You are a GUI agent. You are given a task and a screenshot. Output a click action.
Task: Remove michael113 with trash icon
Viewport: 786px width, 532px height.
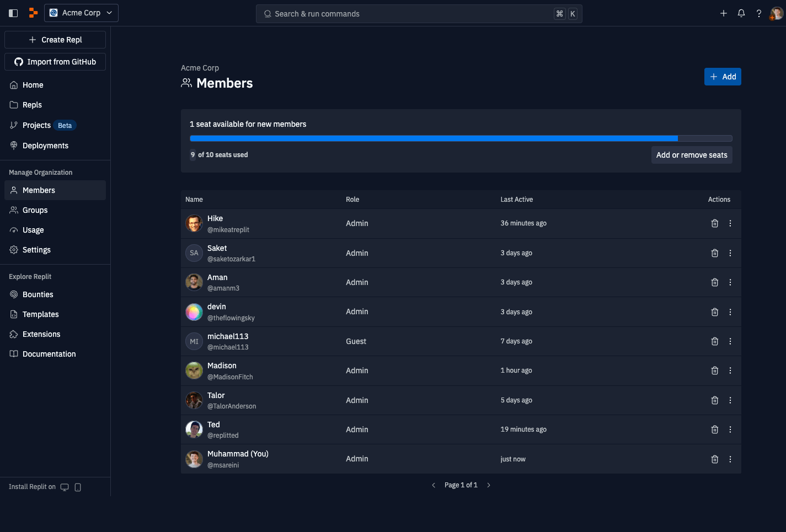(x=715, y=341)
